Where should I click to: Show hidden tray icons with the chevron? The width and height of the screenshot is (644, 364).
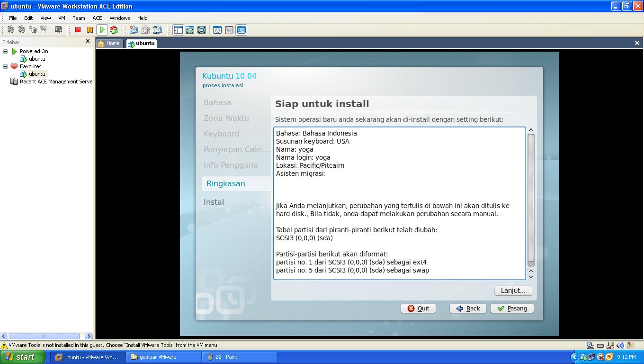point(574,357)
